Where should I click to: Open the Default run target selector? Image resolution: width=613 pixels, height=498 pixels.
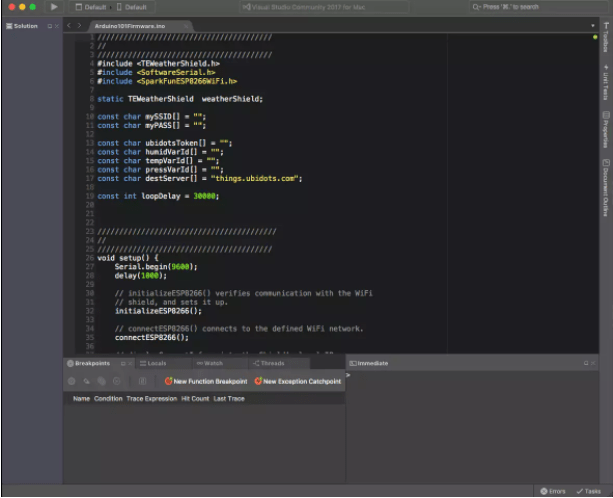(135, 7)
